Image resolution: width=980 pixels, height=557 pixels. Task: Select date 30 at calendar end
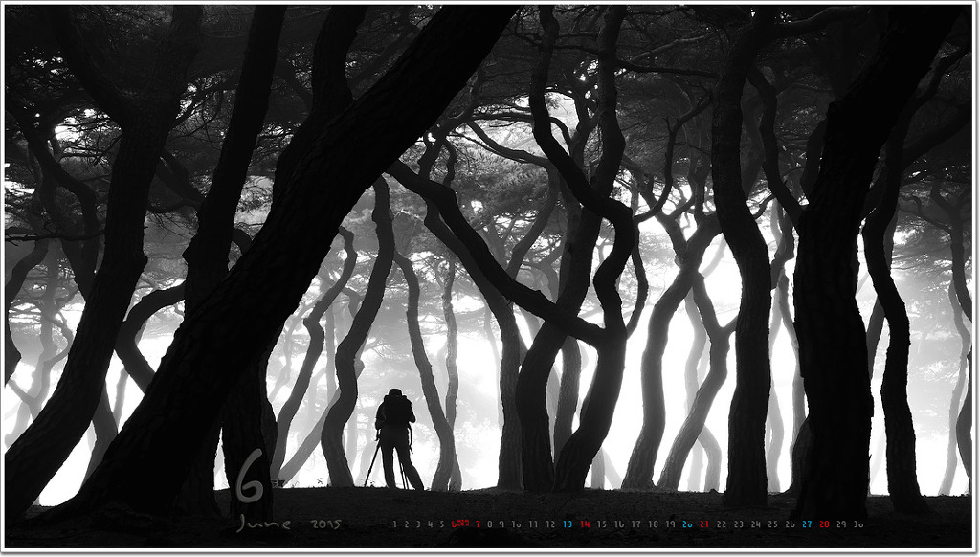click(858, 524)
